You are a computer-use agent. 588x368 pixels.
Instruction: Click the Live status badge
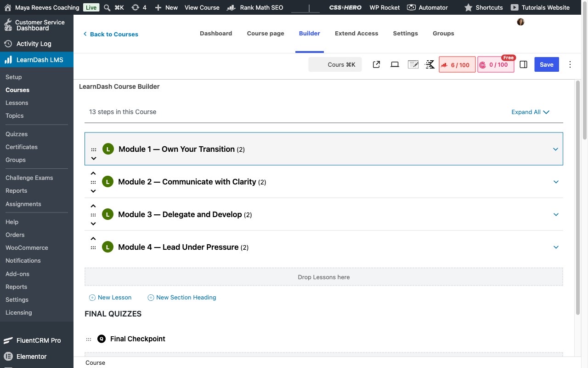click(91, 7)
